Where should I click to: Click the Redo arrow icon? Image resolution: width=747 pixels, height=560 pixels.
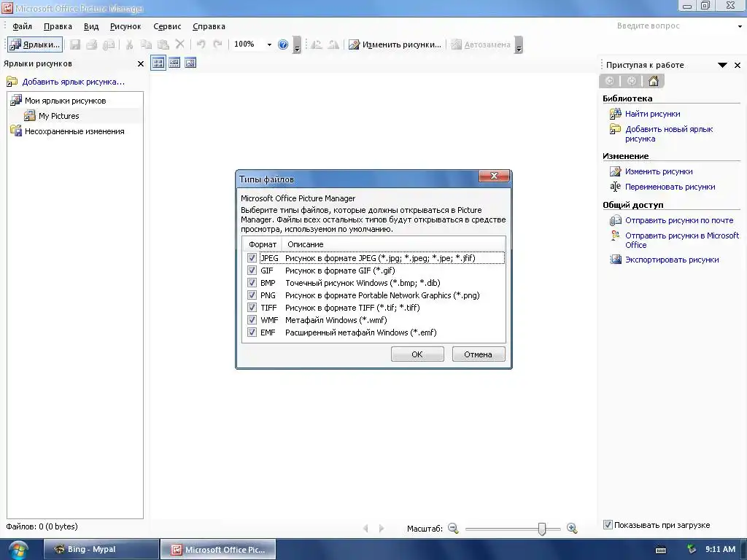[x=217, y=44]
